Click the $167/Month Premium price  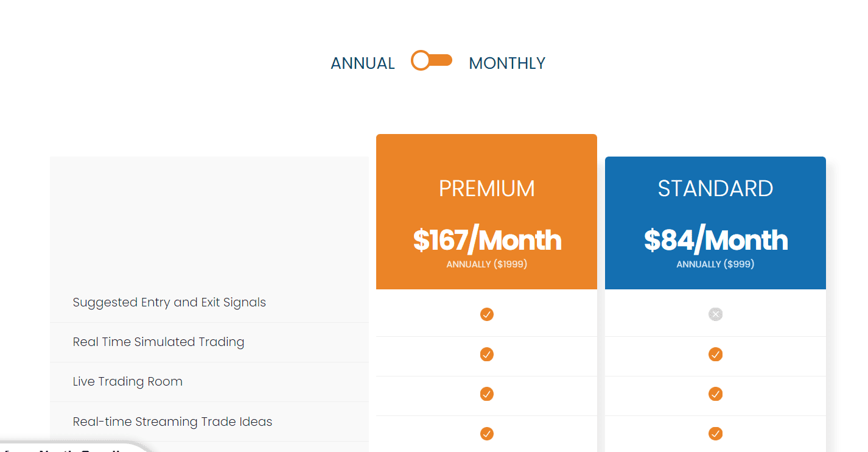click(487, 241)
